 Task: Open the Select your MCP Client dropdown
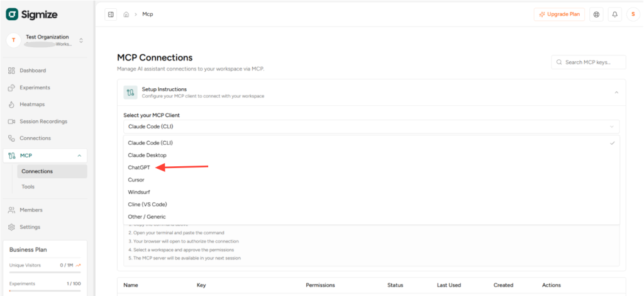[x=371, y=127]
